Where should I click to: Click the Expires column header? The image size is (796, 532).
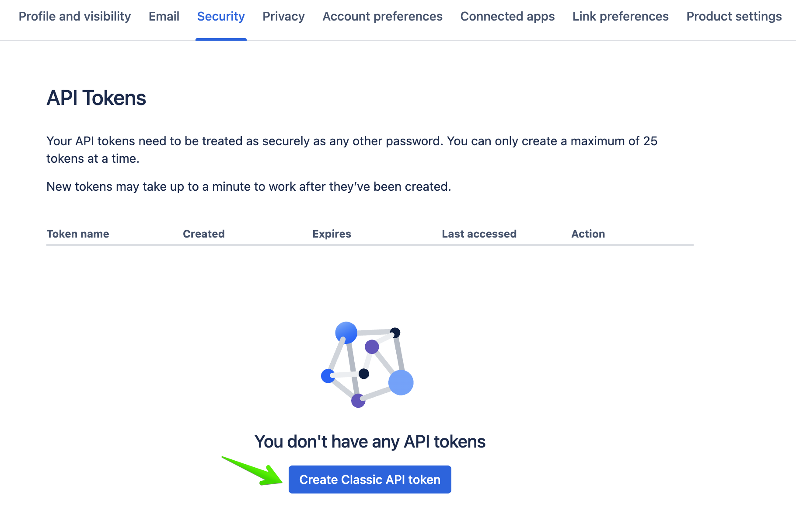click(x=332, y=234)
